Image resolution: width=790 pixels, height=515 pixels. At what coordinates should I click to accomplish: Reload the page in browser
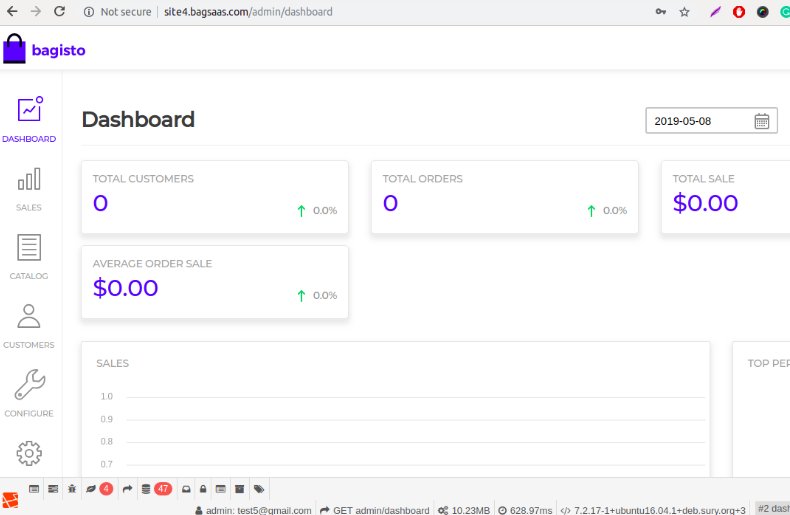tap(60, 12)
